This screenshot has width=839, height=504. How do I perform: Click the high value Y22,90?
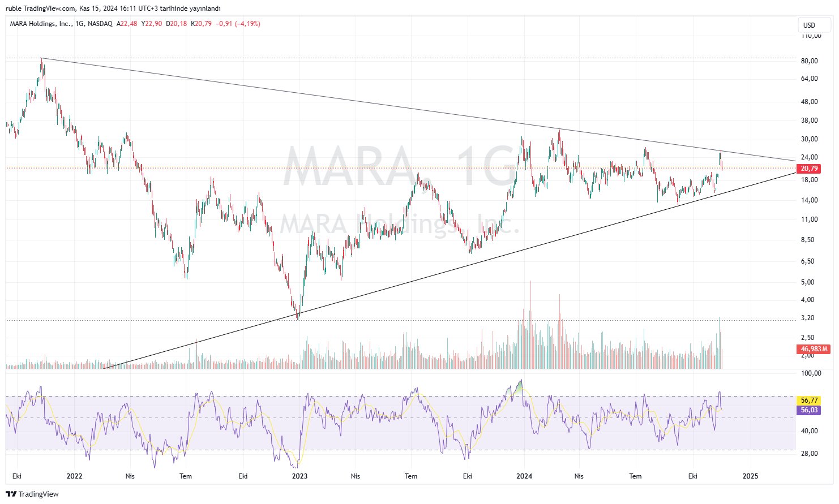pos(152,24)
